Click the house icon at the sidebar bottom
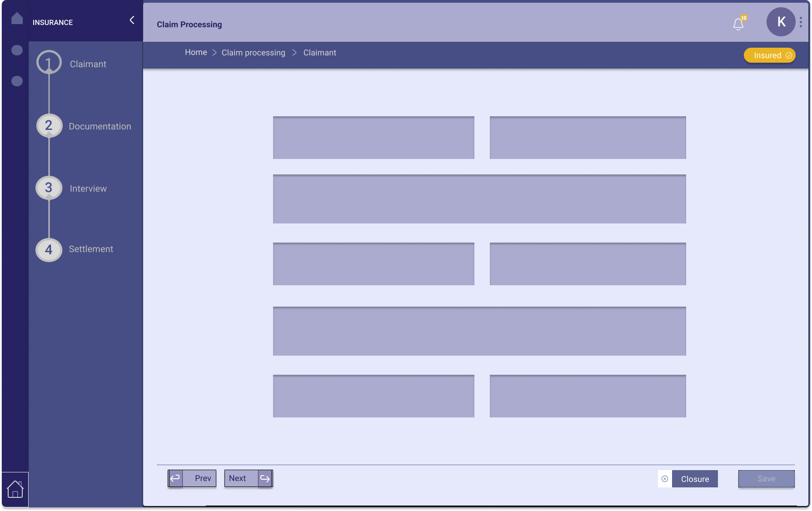812x511 pixels. 15,490
